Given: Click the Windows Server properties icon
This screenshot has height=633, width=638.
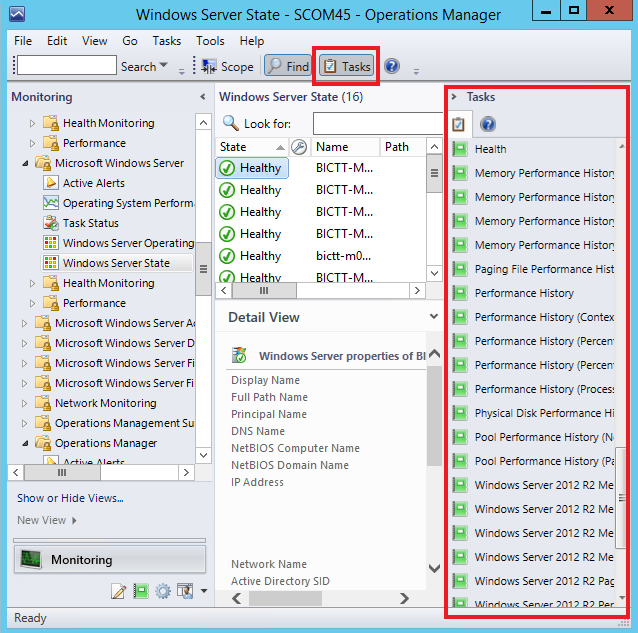Looking at the screenshot, I should (239, 355).
